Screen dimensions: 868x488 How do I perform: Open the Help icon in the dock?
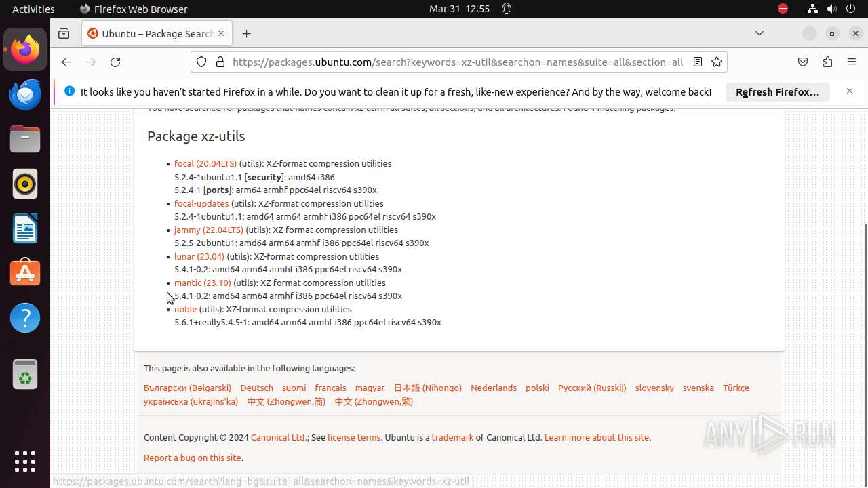pyautogui.click(x=25, y=318)
